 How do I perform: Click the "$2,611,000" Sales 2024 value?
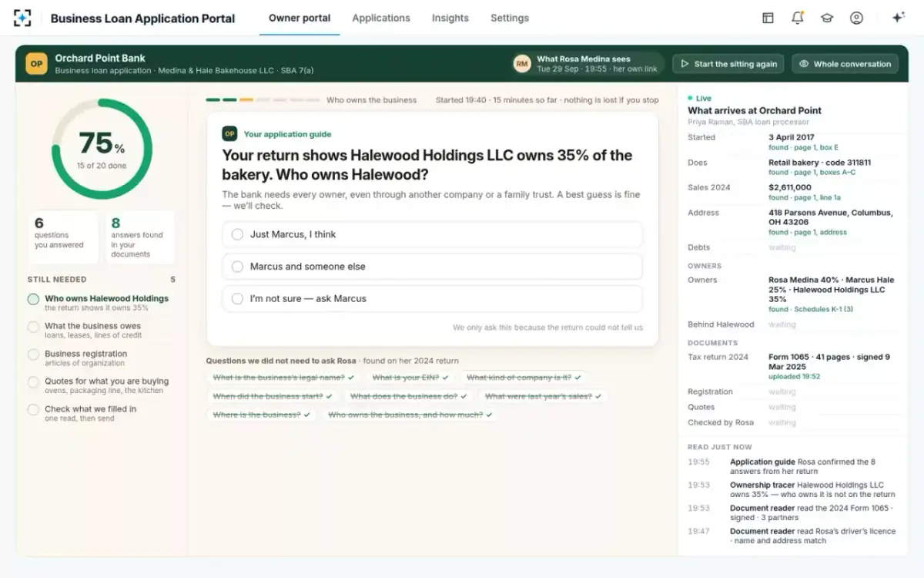(789, 187)
